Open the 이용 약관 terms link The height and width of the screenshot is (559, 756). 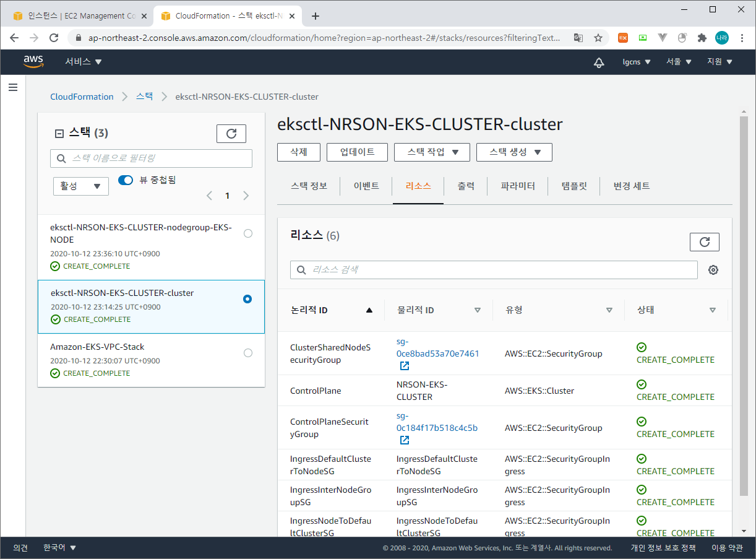click(727, 548)
